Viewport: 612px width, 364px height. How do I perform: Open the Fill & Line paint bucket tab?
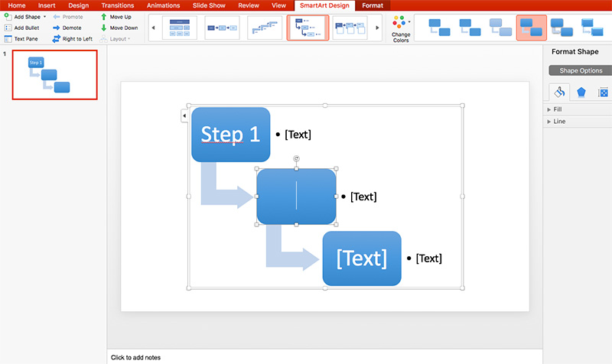click(x=559, y=92)
